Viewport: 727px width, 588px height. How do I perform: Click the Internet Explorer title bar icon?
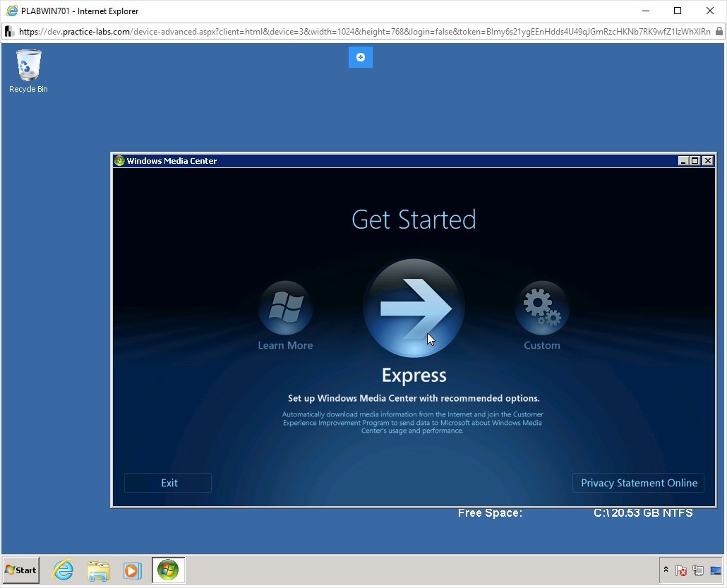point(12,11)
